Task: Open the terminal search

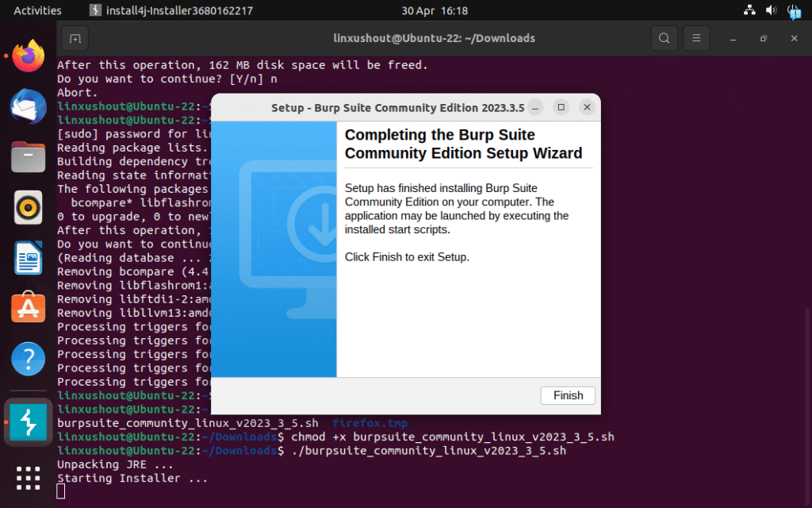Action: 664,37
